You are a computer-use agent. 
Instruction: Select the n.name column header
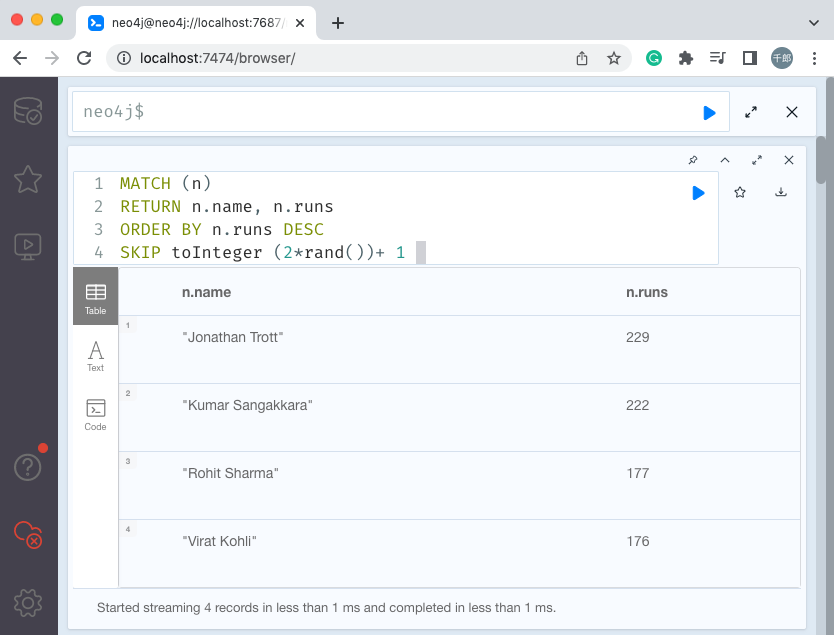coord(206,292)
